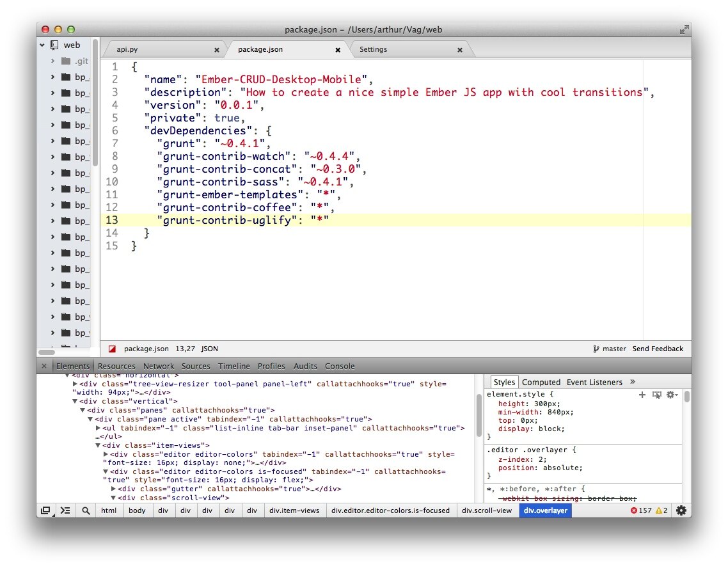Select div.overlayer breadcrumb

pyautogui.click(x=546, y=510)
